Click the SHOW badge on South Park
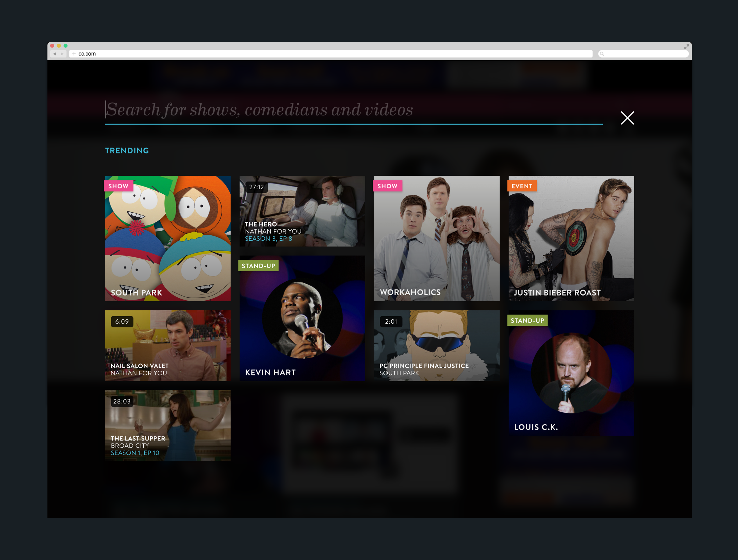 pos(118,186)
